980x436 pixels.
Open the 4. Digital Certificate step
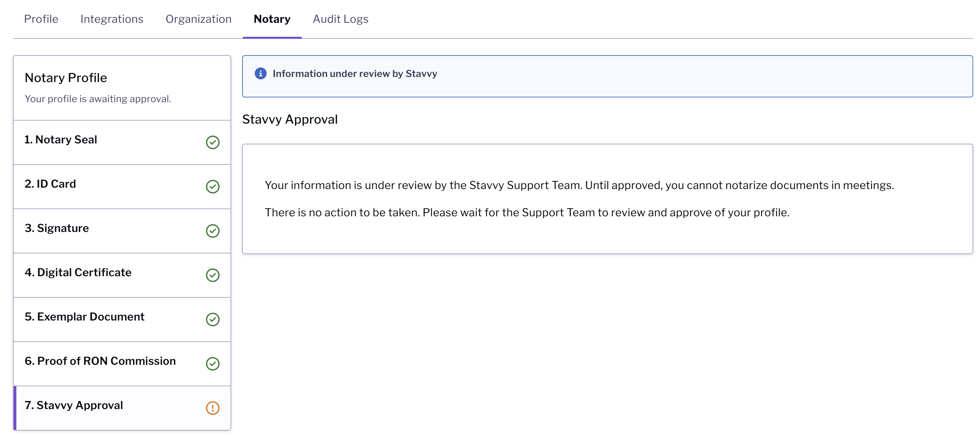click(x=122, y=275)
